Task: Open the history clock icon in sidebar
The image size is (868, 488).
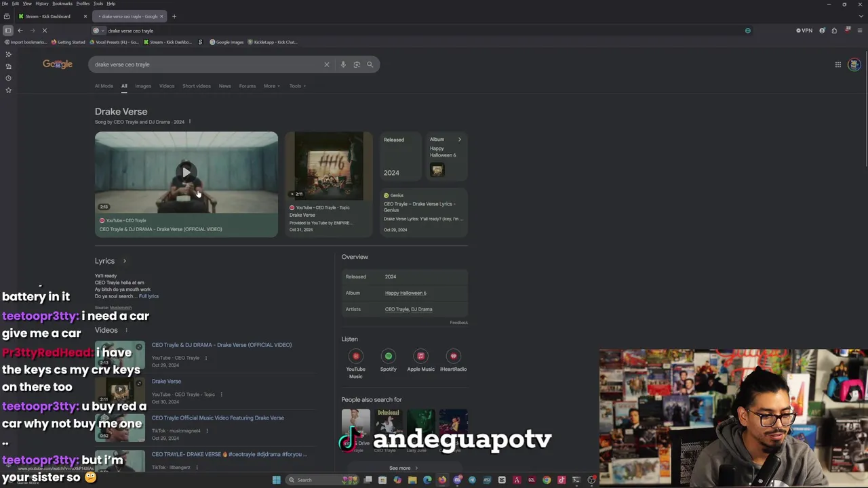Action: (8, 78)
